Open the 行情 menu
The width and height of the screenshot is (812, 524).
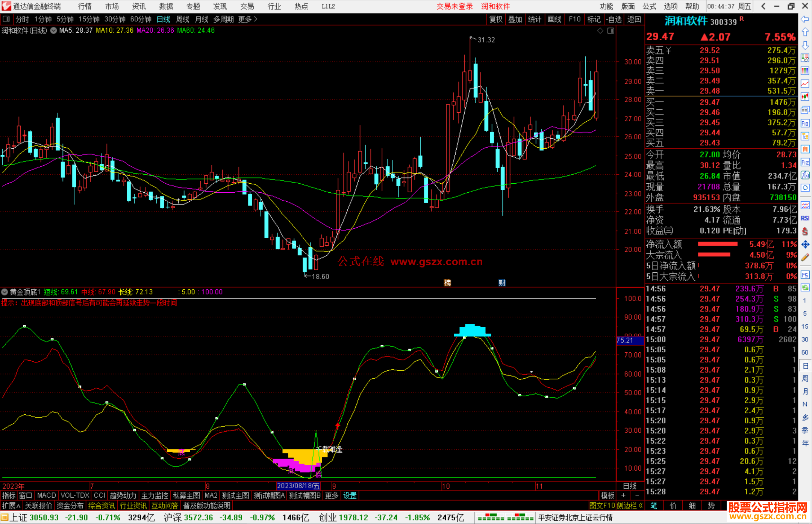pyautogui.click(x=85, y=6)
